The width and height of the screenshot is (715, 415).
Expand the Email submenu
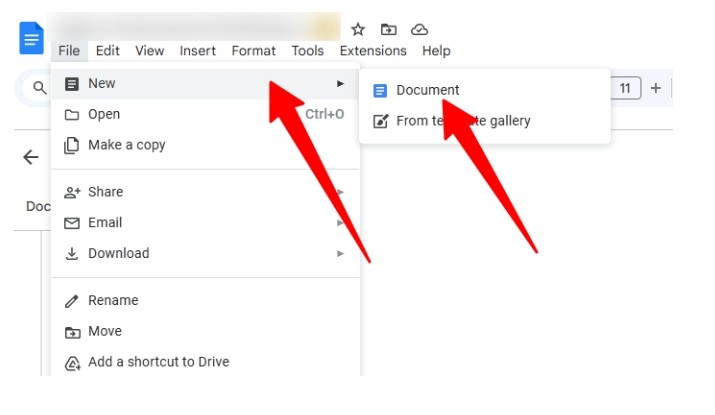tap(206, 223)
